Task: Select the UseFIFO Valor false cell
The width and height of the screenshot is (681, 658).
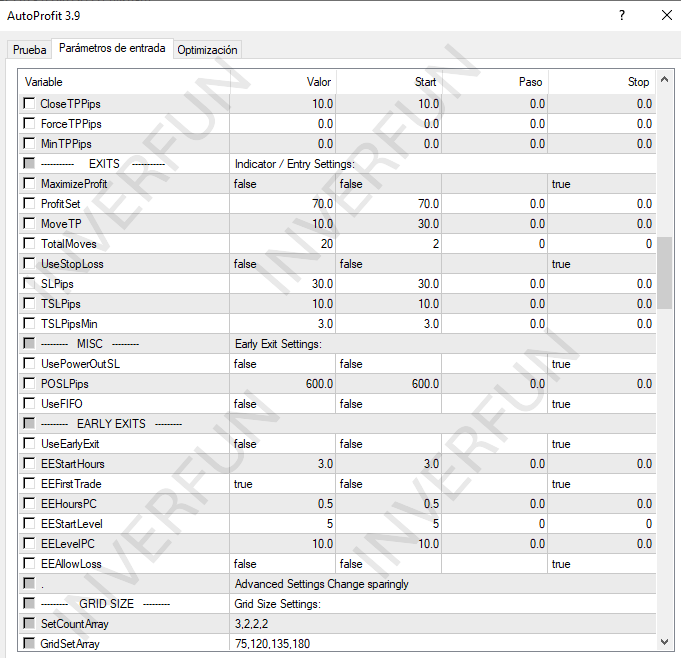Action: 283,403
